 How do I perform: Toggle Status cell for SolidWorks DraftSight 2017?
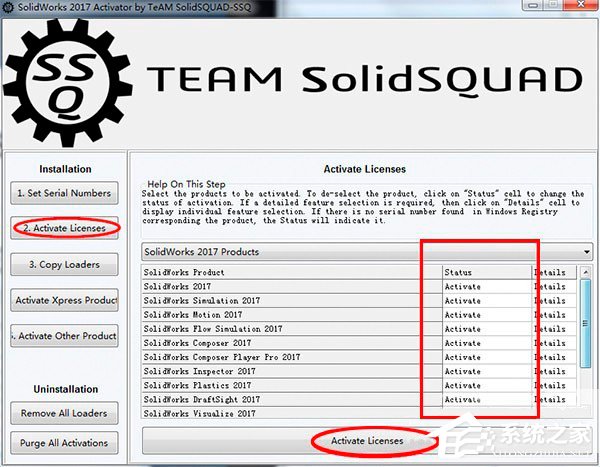point(487,400)
